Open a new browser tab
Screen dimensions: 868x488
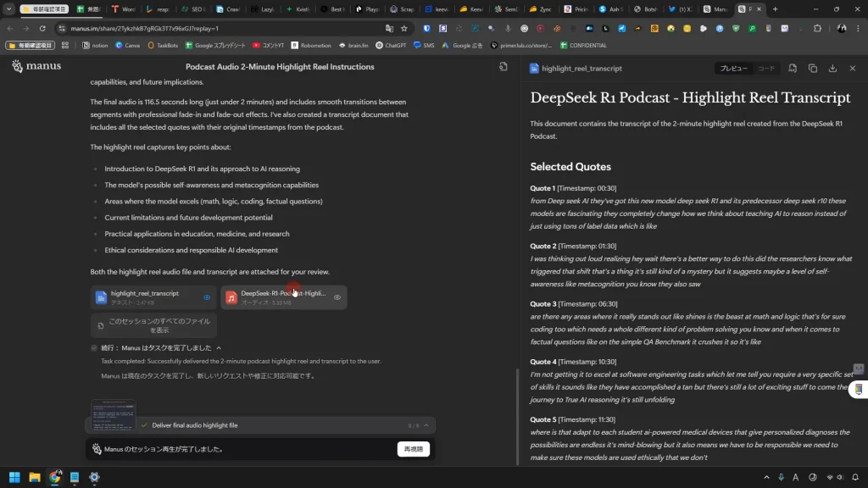775,8
